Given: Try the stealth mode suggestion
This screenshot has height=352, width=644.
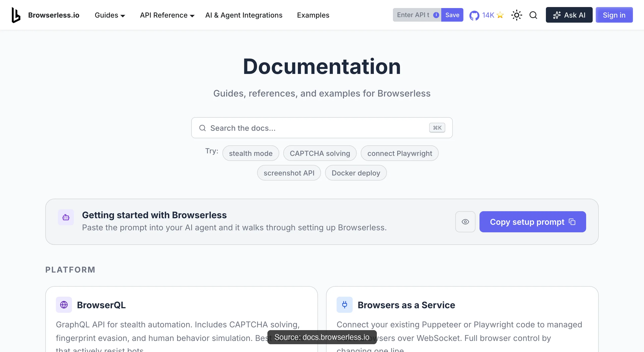Looking at the screenshot, I should [x=251, y=153].
